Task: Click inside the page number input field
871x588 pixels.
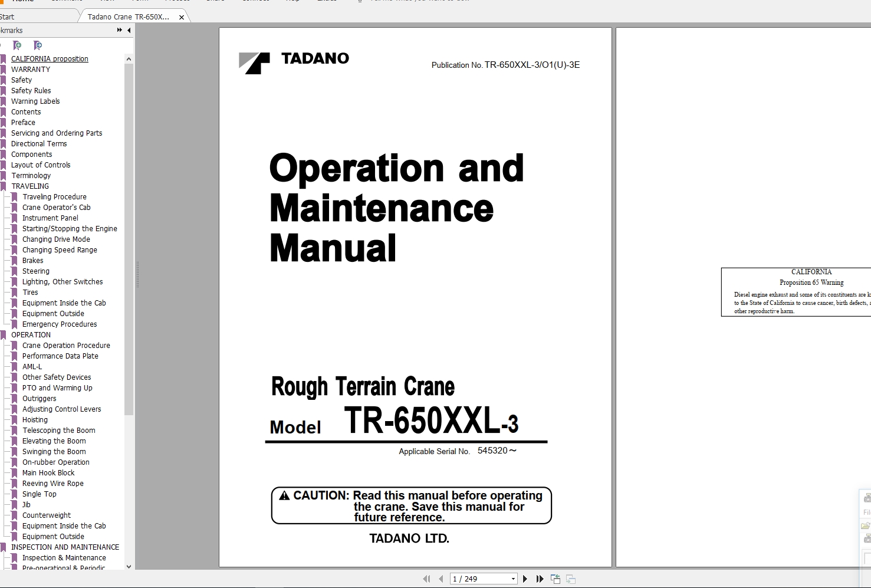Action: [x=478, y=579]
